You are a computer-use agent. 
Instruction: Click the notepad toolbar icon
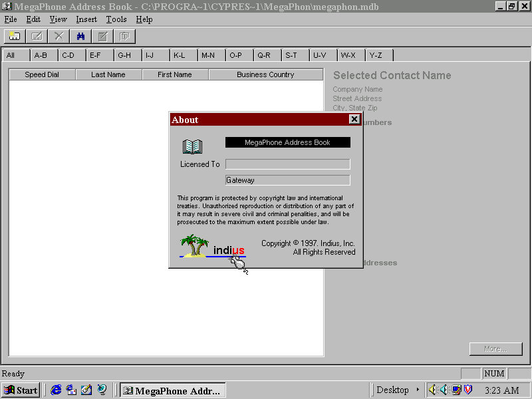click(x=102, y=36)
